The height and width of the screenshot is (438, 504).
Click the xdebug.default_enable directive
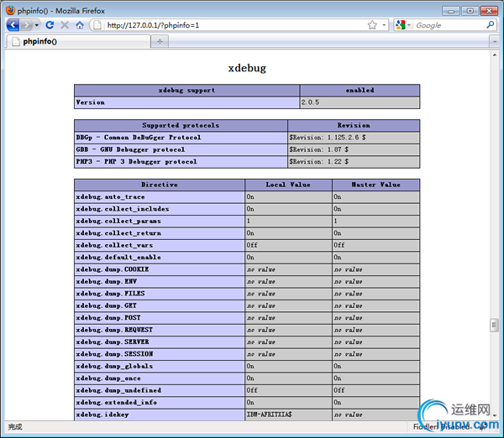[160, 258]
